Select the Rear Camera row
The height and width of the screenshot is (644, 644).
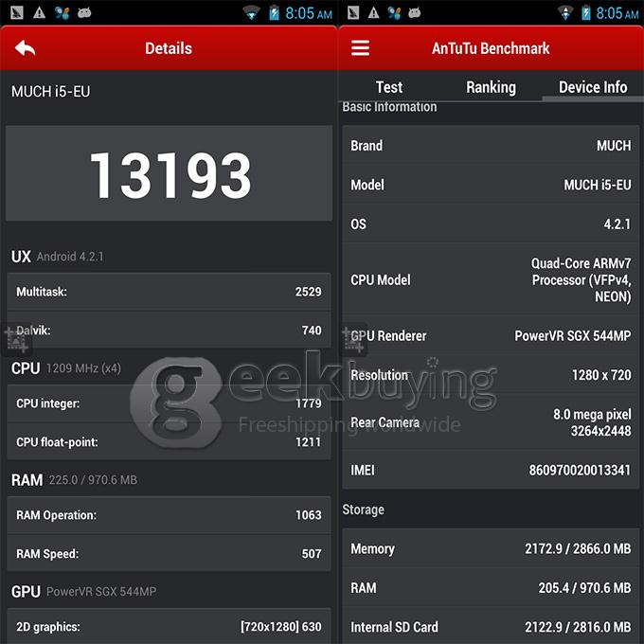click(491, 422)
